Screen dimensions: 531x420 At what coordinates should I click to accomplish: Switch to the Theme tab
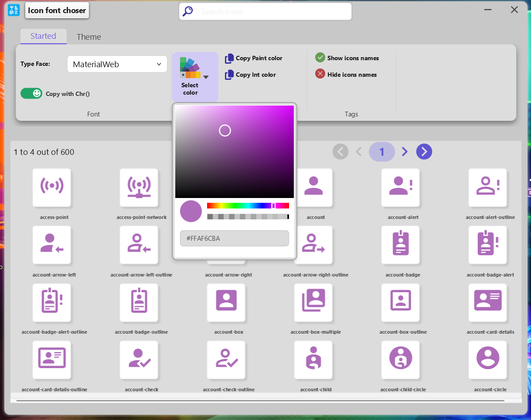(89, 37)
